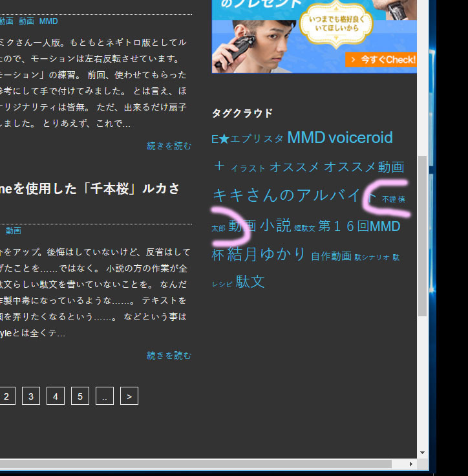Screen dimensions: 468x476
Task: Click the vertical scrollbar down arrow
Action: [423, 453]
